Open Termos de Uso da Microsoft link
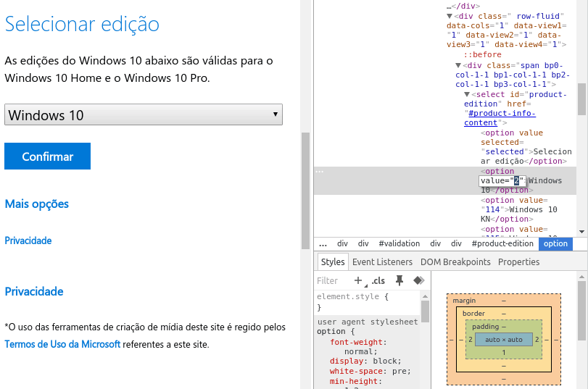Image resolution: width=588 pixels, height=389 pixels. point(62,344)
